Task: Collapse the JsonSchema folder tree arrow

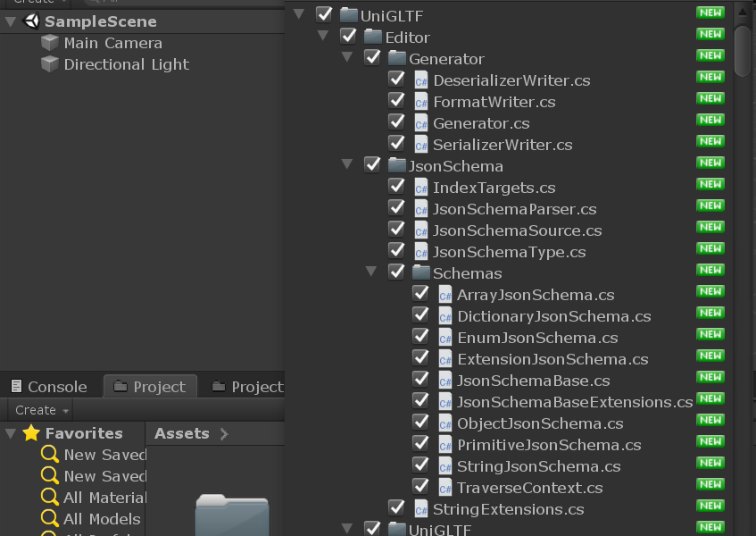Action: point(347,166)
